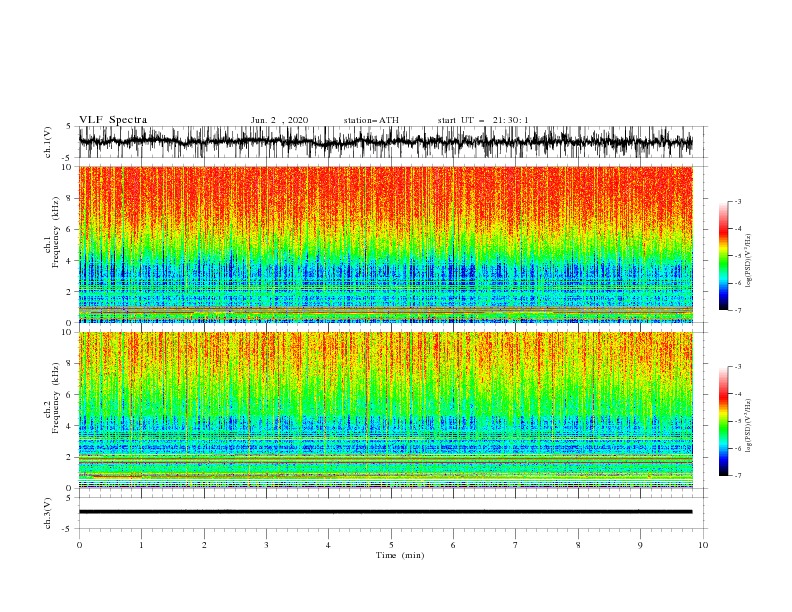Click the "ch.3(V)" axis label
Screen dimensions: 792x612
(48, 513)
